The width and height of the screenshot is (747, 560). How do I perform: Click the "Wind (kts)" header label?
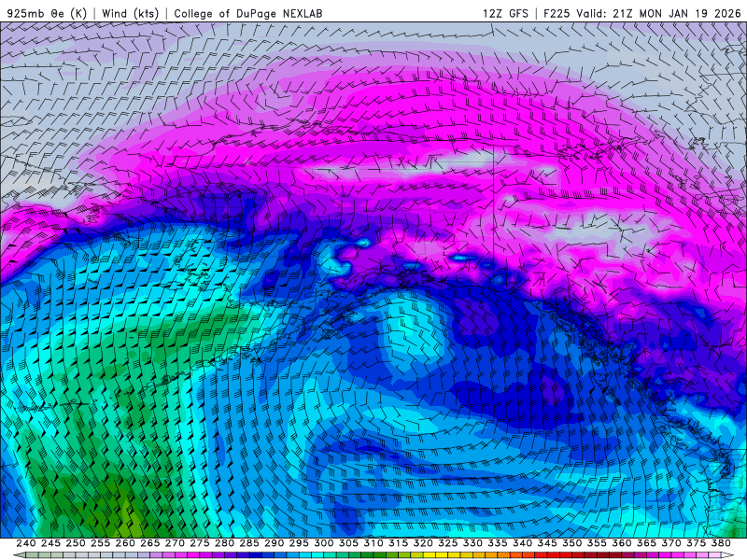130,13
